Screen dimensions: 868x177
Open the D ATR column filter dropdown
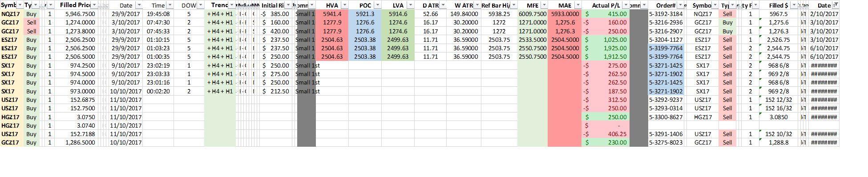tap(443, 5)
